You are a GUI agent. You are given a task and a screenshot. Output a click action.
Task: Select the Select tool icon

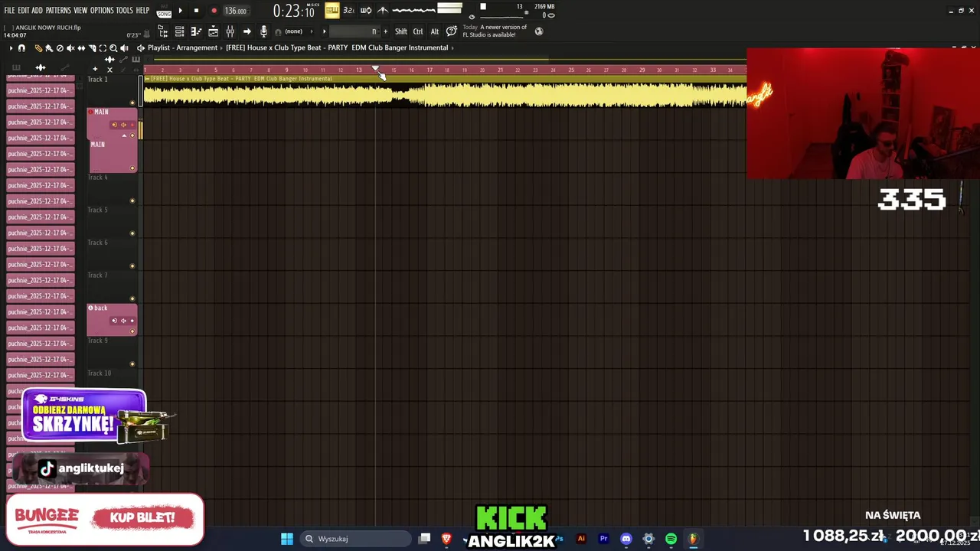(x=103, y=48)
